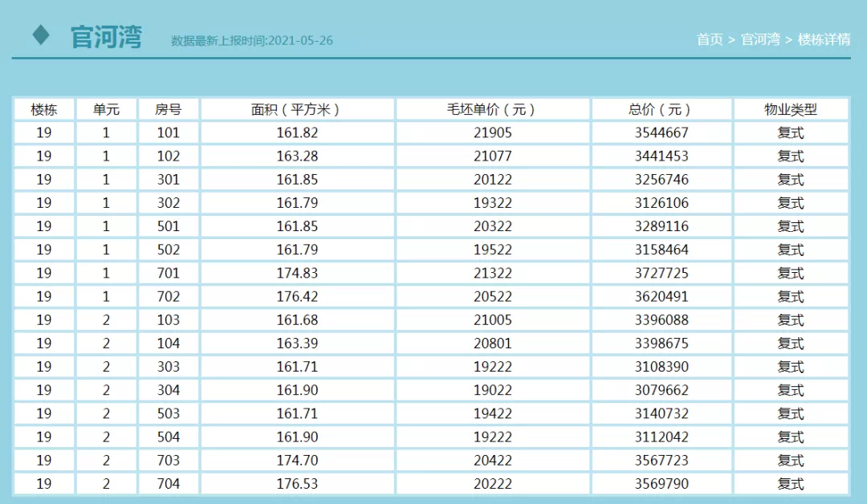Select room number 701 cell
This screenshot has height=504, width=867.
168,273
